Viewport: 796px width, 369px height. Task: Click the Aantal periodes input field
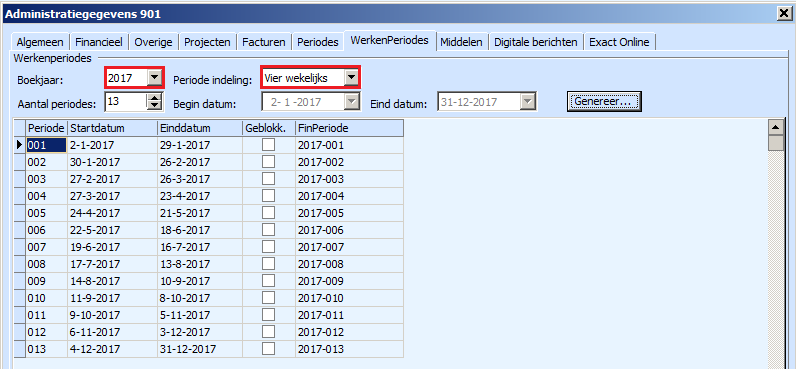tap(126, 102)
